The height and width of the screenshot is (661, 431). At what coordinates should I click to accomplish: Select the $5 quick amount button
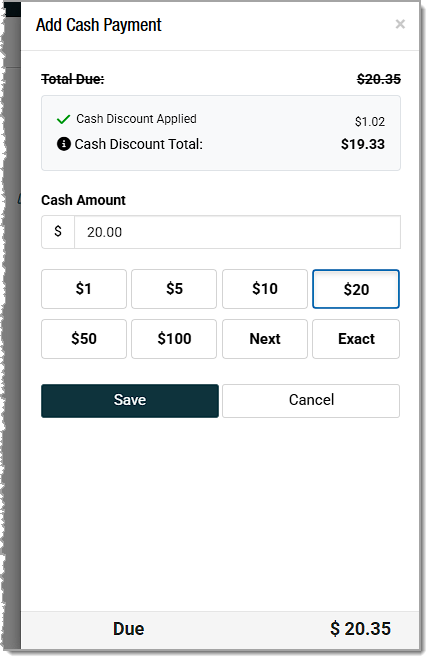[174, 289]
